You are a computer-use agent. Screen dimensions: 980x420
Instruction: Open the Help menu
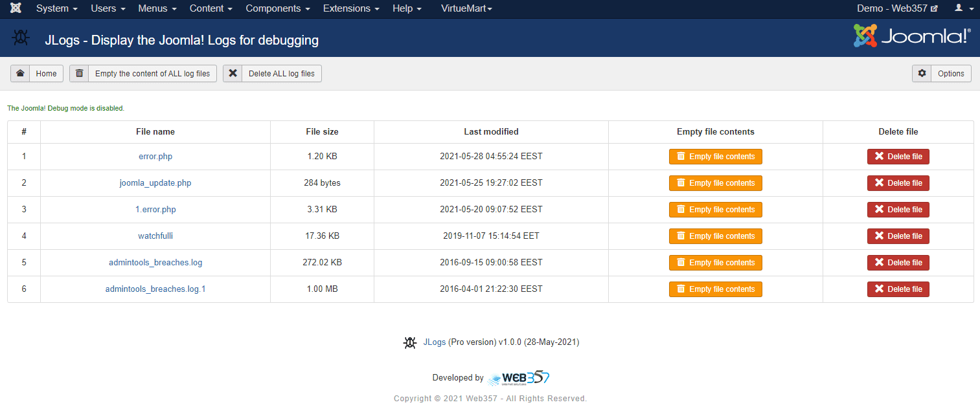(x=407, y=8)
